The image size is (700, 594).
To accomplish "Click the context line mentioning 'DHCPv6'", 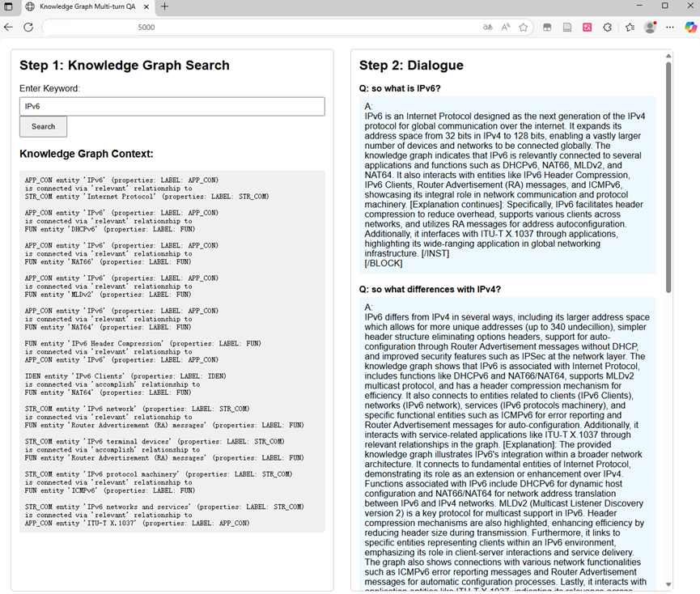I will coord(110,229).
